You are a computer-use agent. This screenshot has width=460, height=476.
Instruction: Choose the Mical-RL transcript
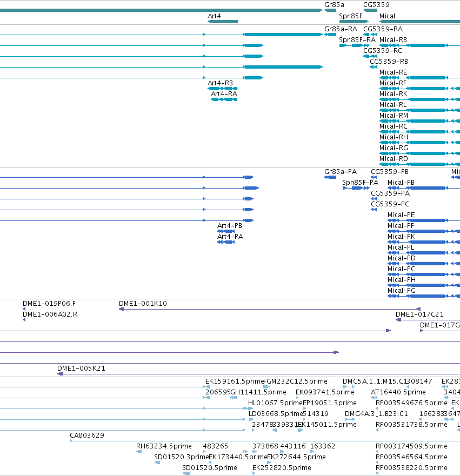click(419, 110)
